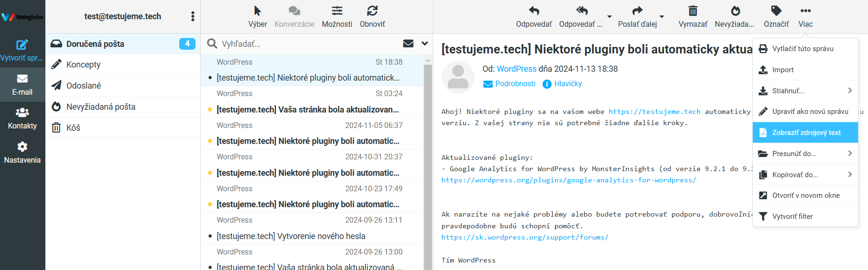Click the Vyhľadať search field
Image resolution: width=868 pixels, height=270 pixels.
pyautogui.click(x=309, y=44)
